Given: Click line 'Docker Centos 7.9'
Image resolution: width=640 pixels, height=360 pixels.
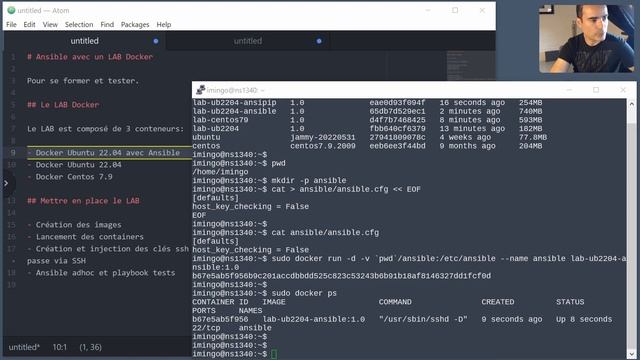Looking at the screenshot, I should point(74,177).
